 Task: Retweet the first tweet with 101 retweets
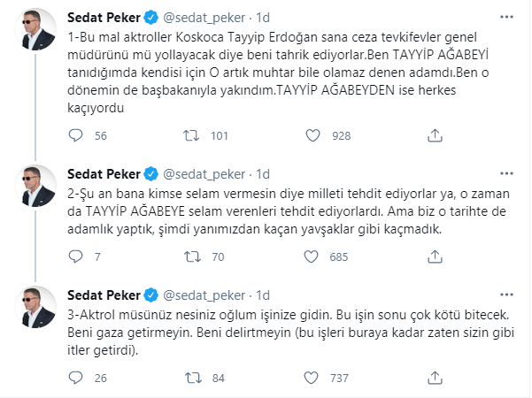point(190,135)
